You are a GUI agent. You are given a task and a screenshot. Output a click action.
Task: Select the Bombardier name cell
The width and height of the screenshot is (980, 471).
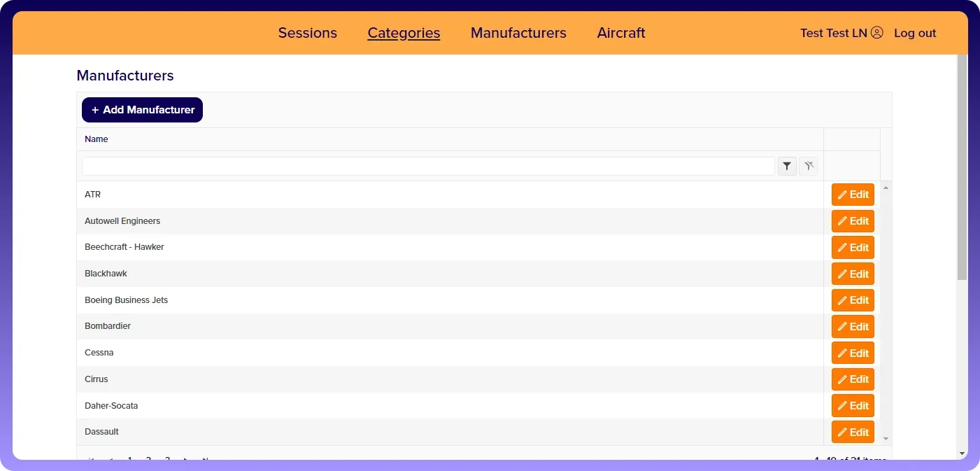(450, 326)
